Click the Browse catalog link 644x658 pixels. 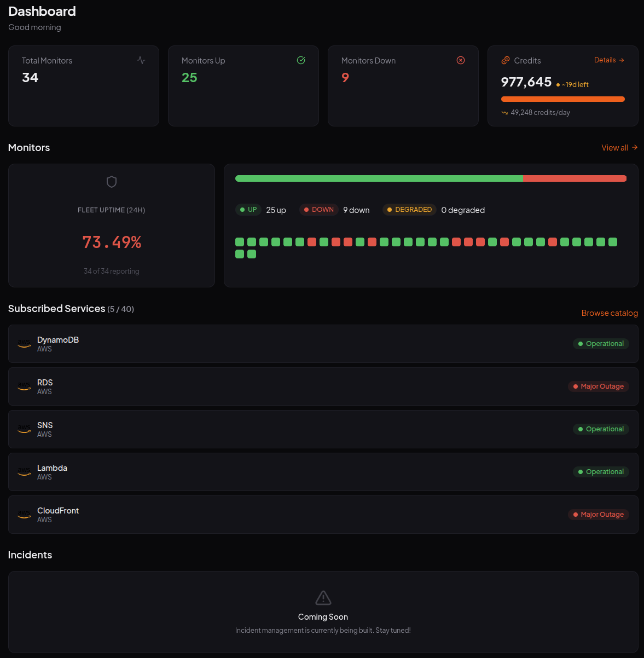[x=610, y=313]
